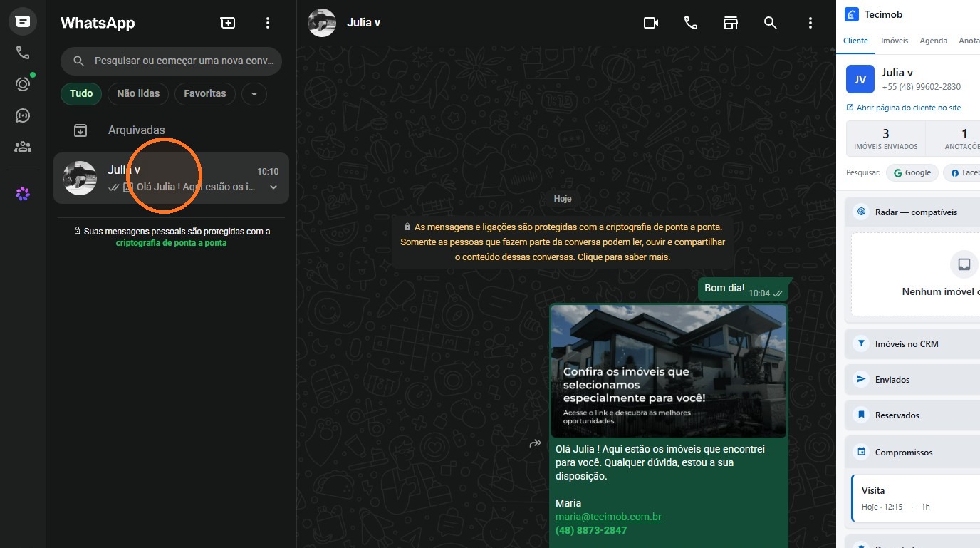The image size is (980, 548).
Task: Filter chats by Não lidas
Action: 138,93
